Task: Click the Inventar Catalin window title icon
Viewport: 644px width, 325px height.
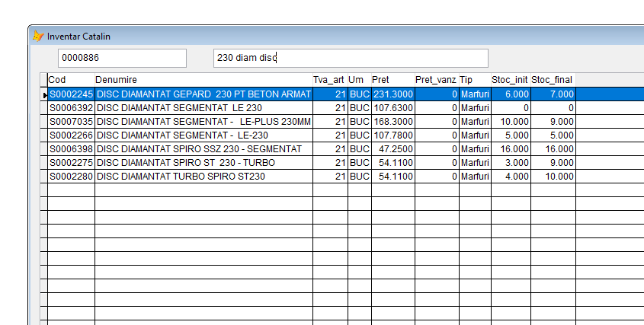Action: pyautogui.click(x=38, y=36)
